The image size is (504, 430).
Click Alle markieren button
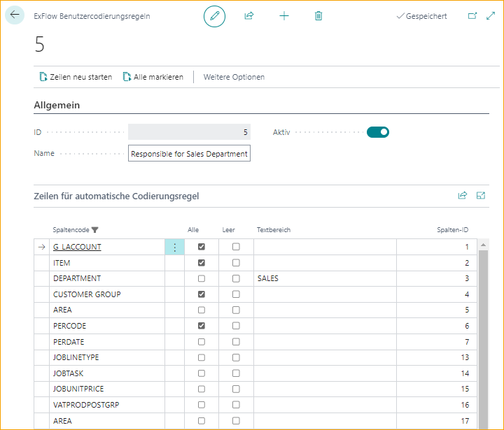(153, 77)
